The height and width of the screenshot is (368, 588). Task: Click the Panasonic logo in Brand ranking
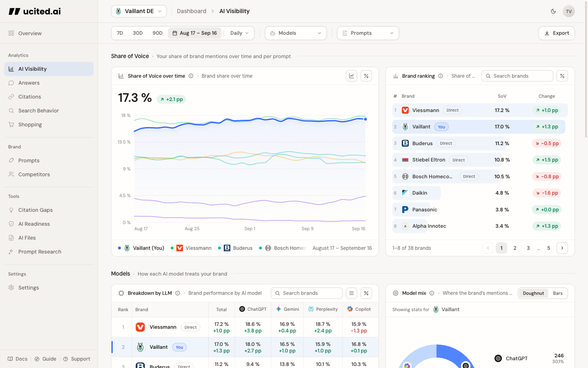pyautogui.click(x=405, y=210)
